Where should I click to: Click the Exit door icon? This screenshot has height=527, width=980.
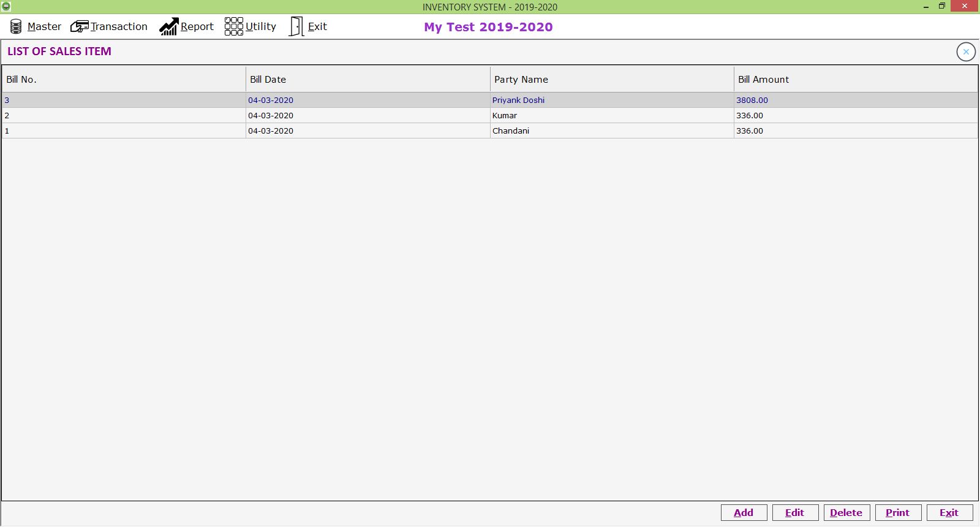click(296, 26)
